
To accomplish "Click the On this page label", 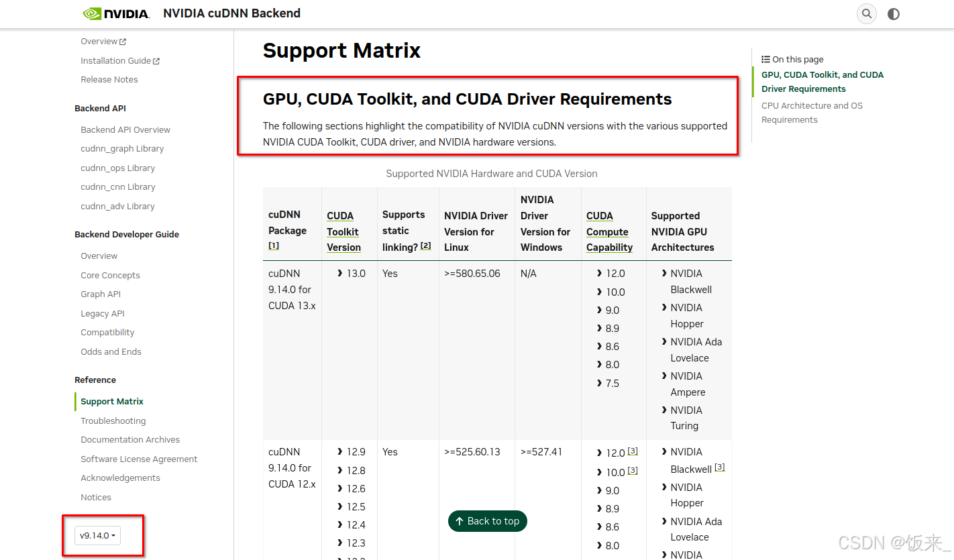I will (x=792, y=60).
